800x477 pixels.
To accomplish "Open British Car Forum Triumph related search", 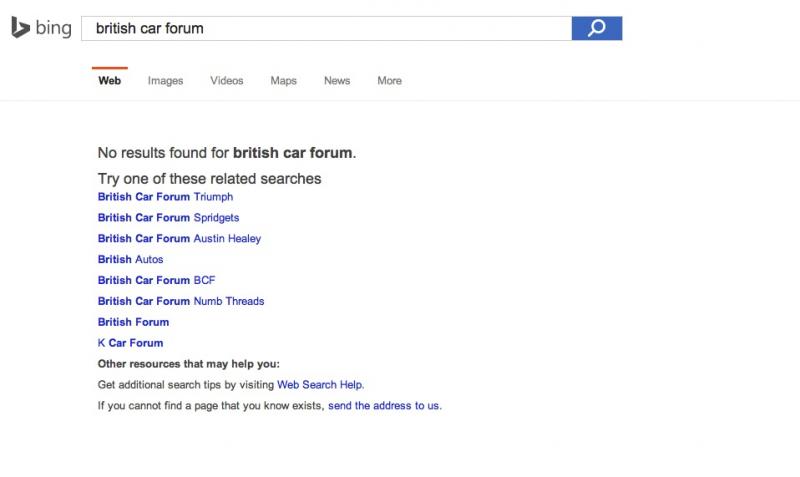I will pyautogui.click(x=165, y=197).
